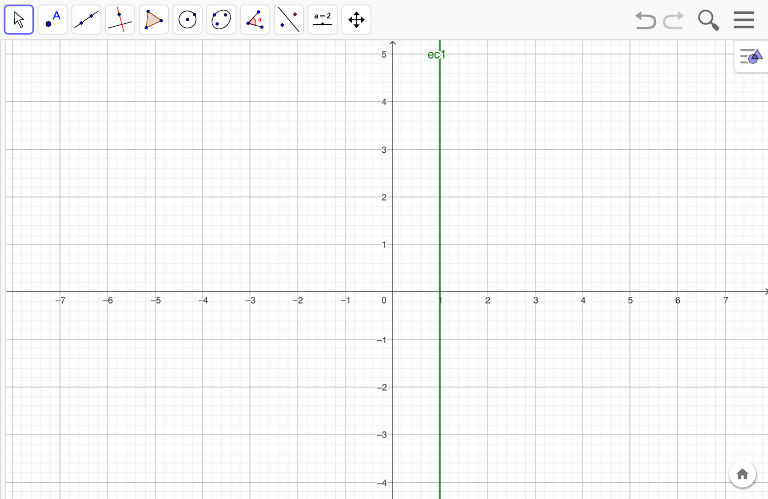Select the Slider a=2 tool
This screenshot has width=768, height=499.
[x=323, y=20]
